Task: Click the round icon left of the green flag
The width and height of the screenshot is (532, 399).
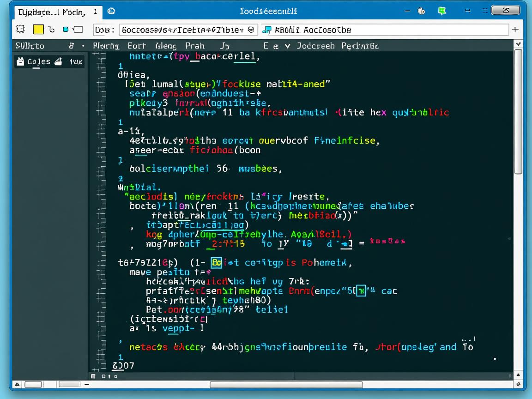Action: (x=421, y=11)
